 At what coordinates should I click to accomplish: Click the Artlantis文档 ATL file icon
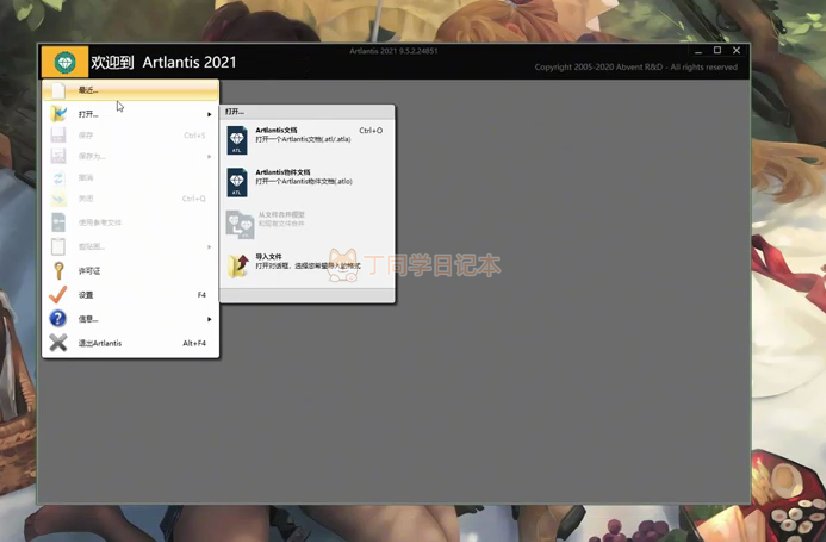(x=237, y=140)
